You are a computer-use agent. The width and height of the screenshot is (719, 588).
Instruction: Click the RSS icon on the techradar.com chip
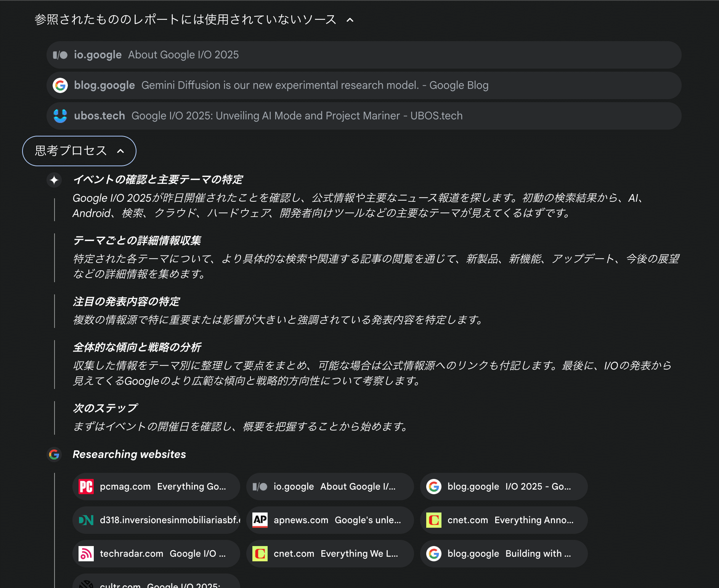[87, 554]
